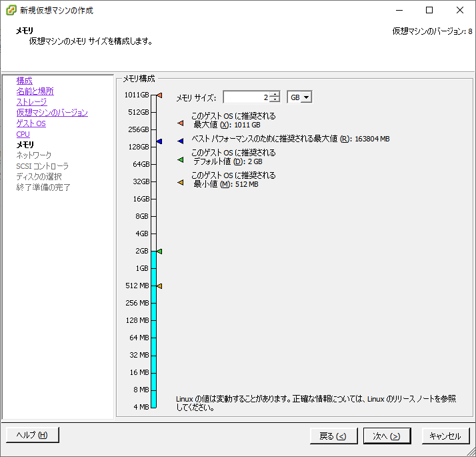Image resolution: width=476 pixels, height=457 pixels.
Task: Increase memory size with up spinner arrow
Action: [275, 95]
